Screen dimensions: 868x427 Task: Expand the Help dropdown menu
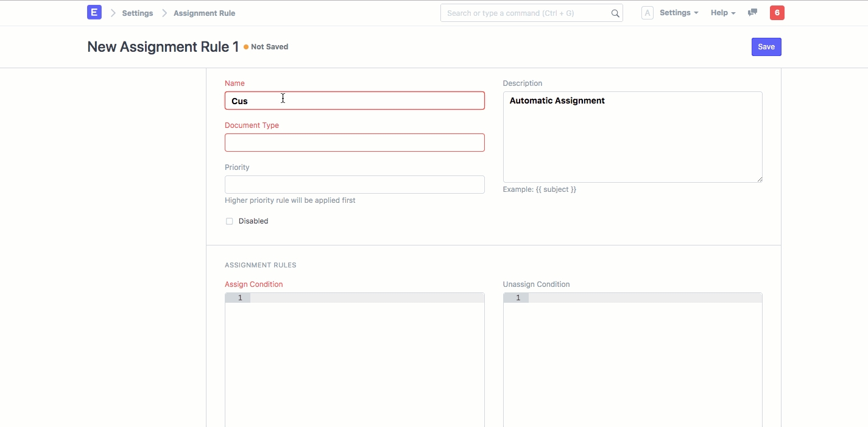[x=722, y=13]
